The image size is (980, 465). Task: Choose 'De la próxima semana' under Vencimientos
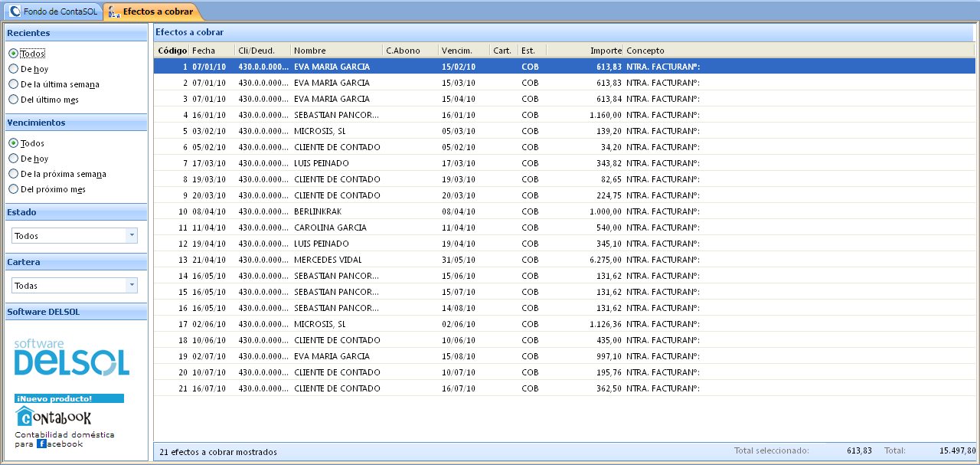click(x=14, y=174)
